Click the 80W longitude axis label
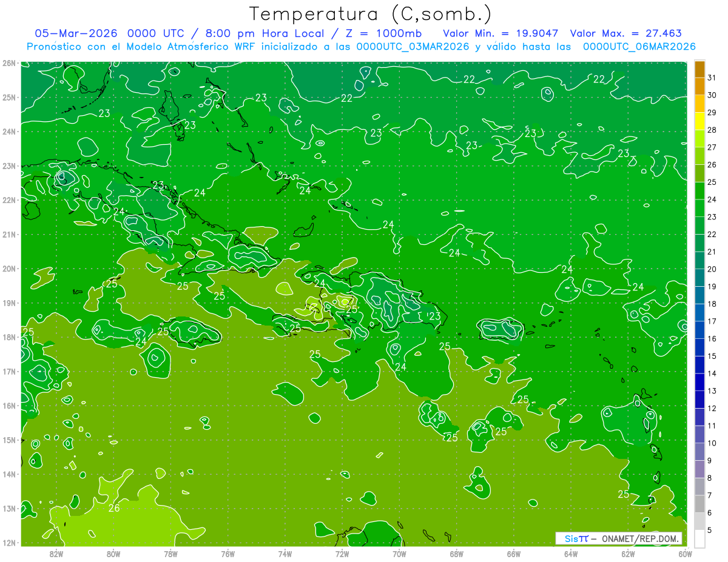Viewport: 728px width, 562px height. click(x=113, y=554)
